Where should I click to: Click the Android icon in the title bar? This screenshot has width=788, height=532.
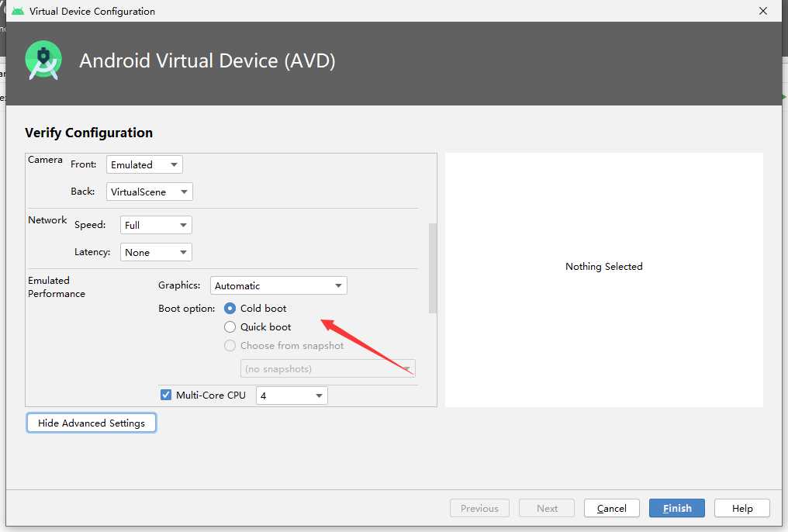pyautogui.click(x=18, y=11)
